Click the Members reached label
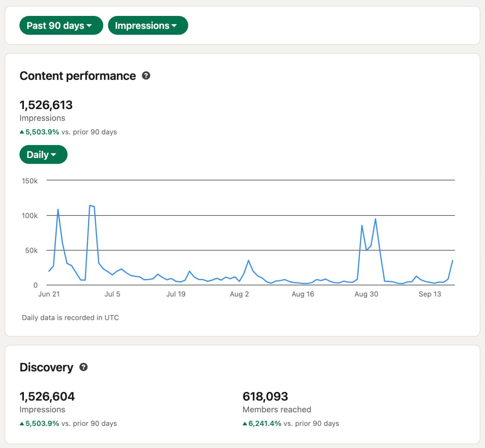The height and width of the screenshot is (448, 485). (x=277, y=410)
